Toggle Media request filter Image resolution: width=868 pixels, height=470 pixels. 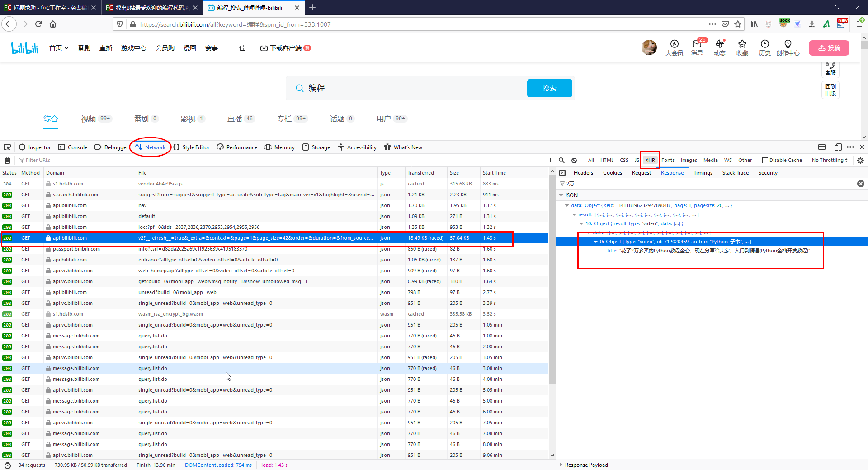[x=710, y=160]
